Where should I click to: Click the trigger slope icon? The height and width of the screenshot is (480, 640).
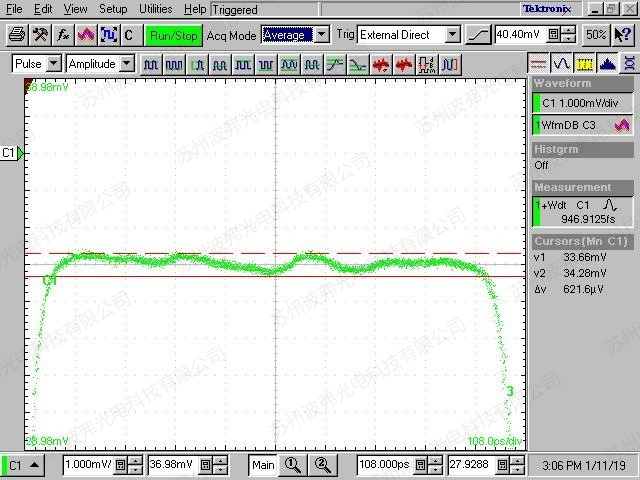pyautogui.click(x=479, y=35)
